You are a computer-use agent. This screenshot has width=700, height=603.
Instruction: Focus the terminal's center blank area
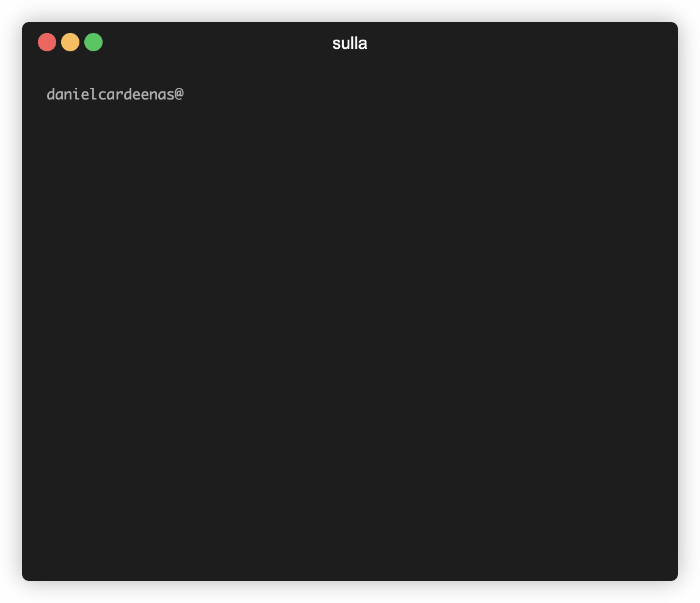click(350, 312)
